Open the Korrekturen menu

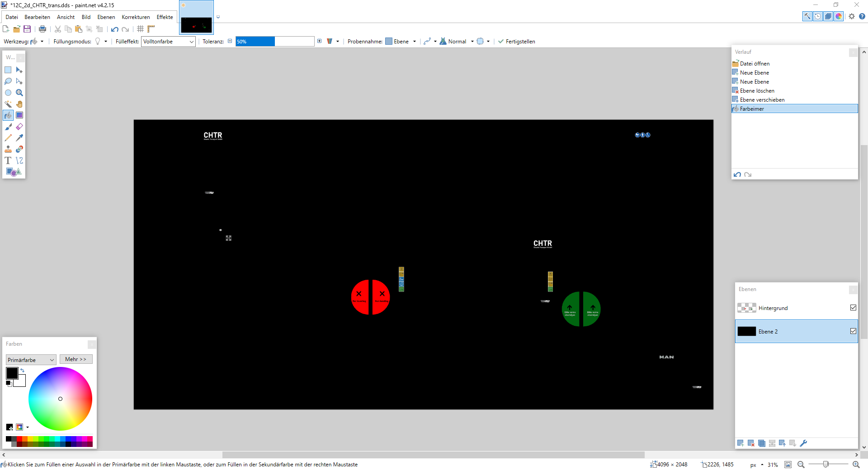136,17
